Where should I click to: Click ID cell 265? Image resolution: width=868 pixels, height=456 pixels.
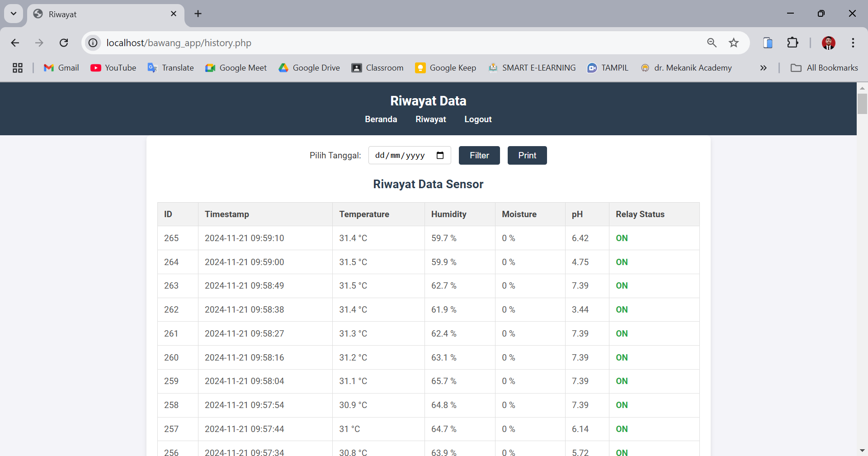click(171, 238)
